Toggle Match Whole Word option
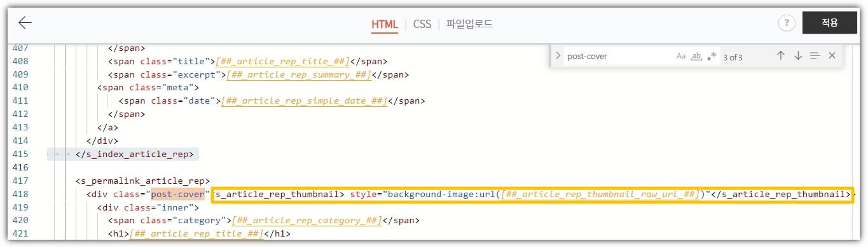868x248 pixels. coord(696,56)
